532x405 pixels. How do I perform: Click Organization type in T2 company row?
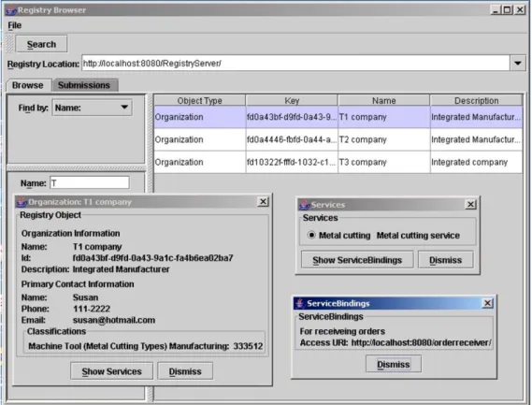[200, 139]
